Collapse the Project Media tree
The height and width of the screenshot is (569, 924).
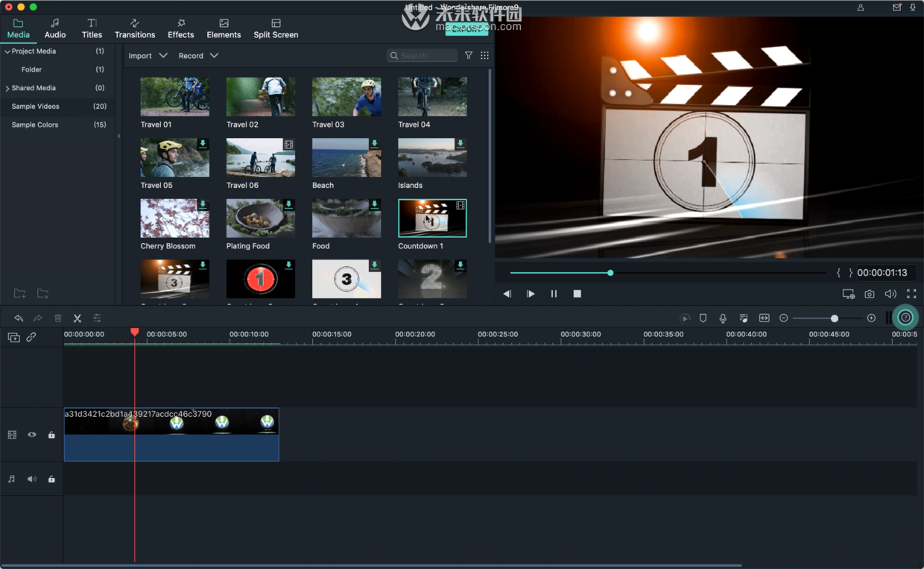pos(7,51)
